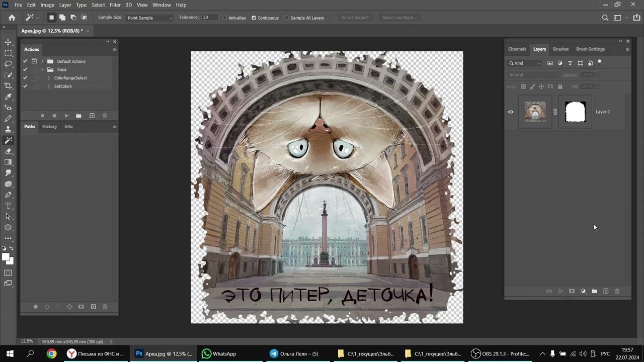Open the Image menu
This screenshot has height=362, width=644.
47,5
